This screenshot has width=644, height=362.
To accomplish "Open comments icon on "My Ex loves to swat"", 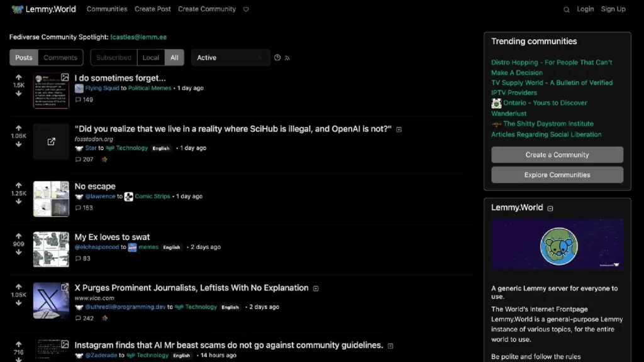I will (x=79, y=258).
